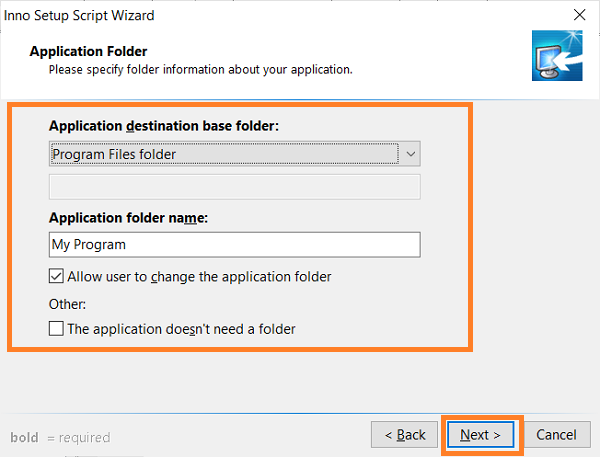Focus the 'My Program' folder name field
The image size is (600, 457).
[235, 245]
